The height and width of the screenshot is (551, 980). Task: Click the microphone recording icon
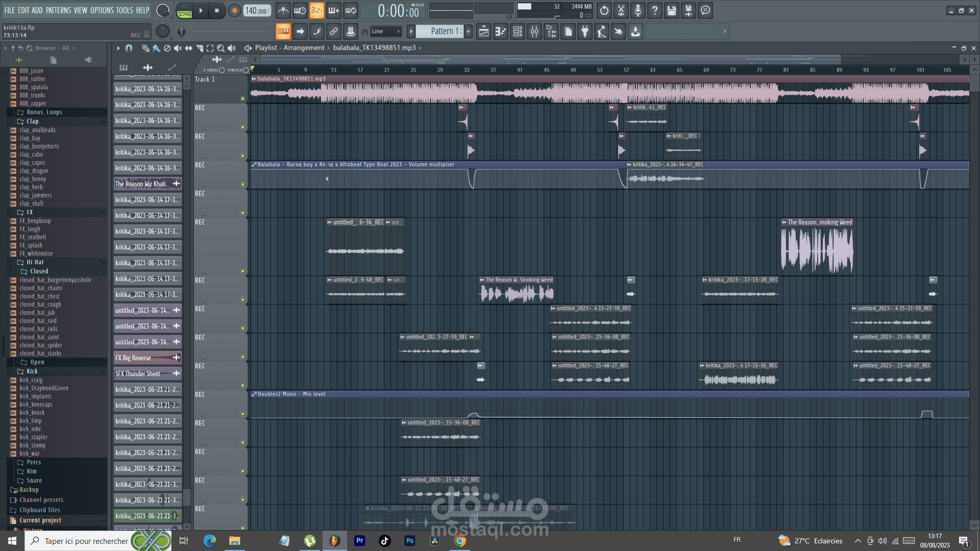click(638, 10)
